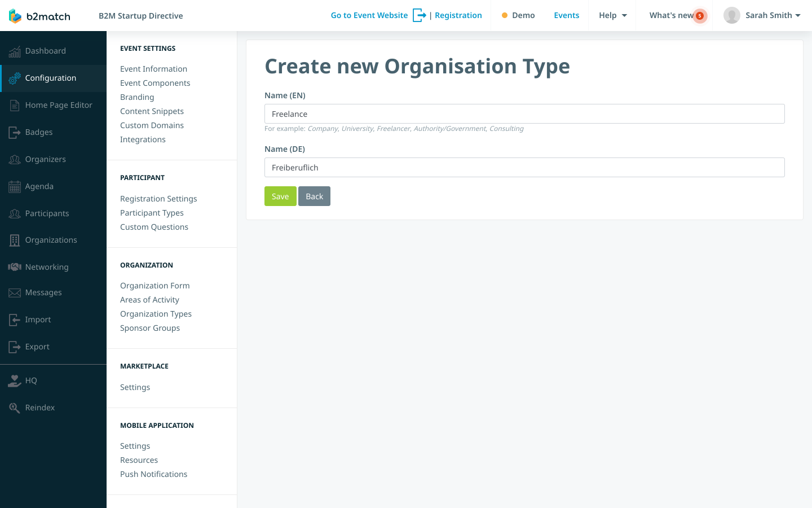The image size is (812, 508).
Task: Click the Back button
Action: click(315, 196)
